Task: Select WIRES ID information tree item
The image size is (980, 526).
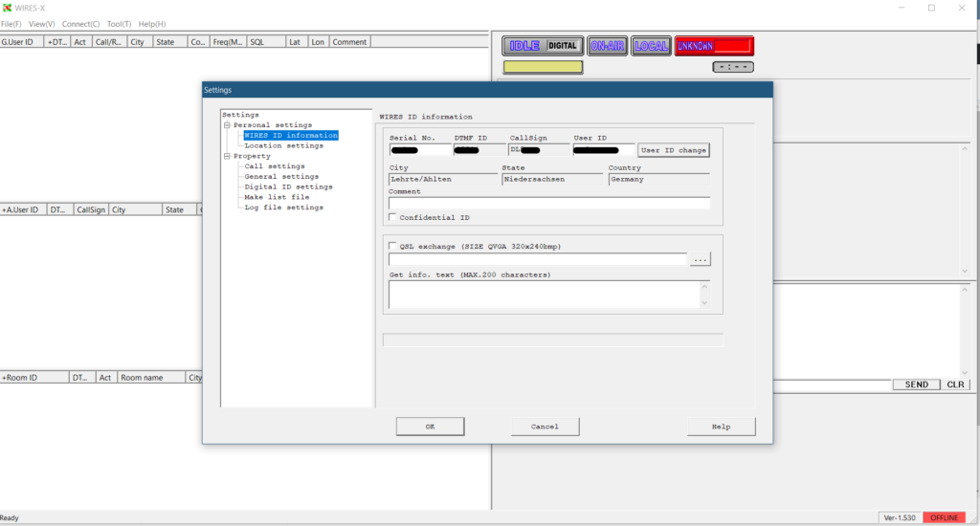Action: [x=291, y=135]
